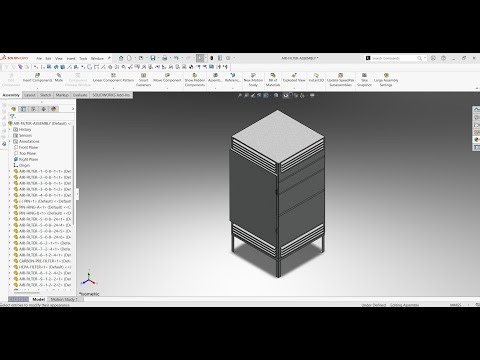Switch to the Motion Study 1 tab

(x=64, y=299)
